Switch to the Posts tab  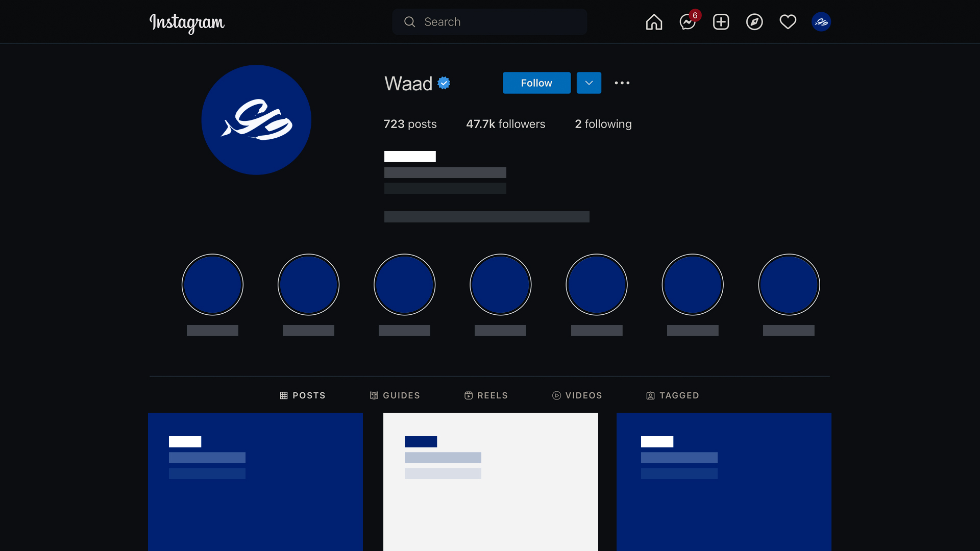tap(303, 395)
